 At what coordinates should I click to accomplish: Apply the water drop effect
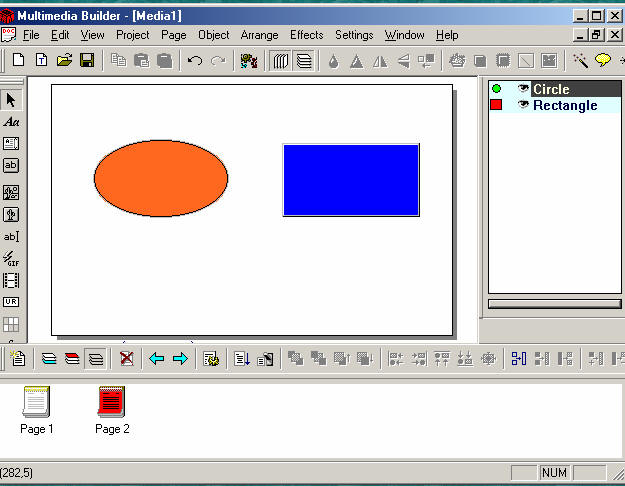point(334,61)
